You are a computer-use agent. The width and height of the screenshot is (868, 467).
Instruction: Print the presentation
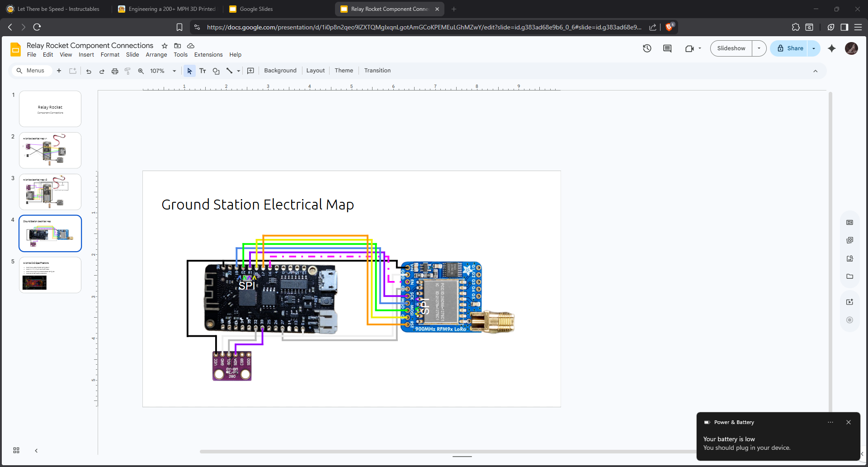pyautogui.click(x=115, y=71)
